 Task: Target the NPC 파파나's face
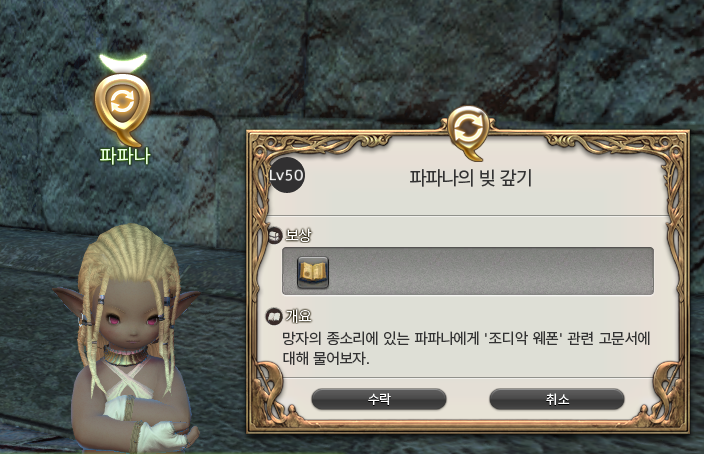pos(132,319)
